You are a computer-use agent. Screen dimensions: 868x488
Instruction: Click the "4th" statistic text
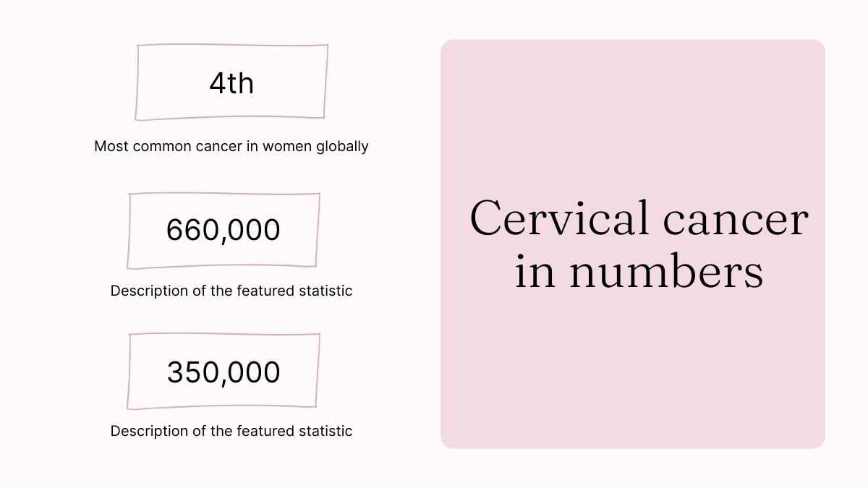click(231, 84)
